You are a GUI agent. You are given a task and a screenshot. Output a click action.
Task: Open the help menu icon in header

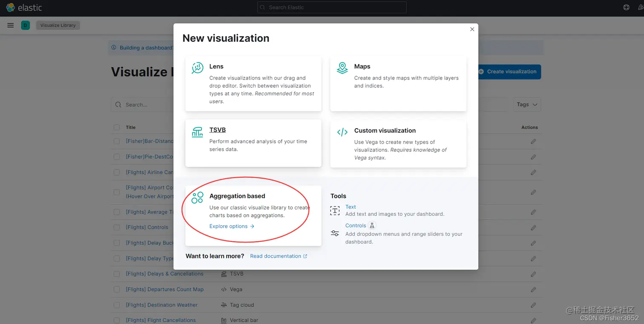click(626, 7)
